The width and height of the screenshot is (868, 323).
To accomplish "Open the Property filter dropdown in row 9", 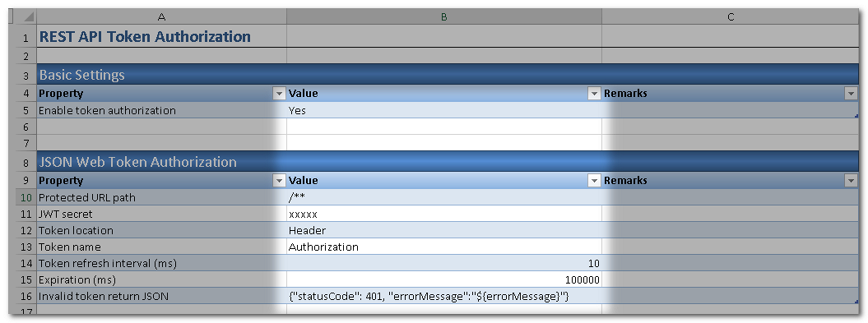I will (279, 181).
